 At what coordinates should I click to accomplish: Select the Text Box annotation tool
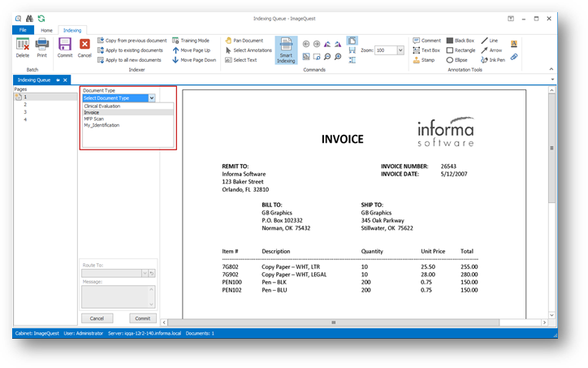[426, 50]
